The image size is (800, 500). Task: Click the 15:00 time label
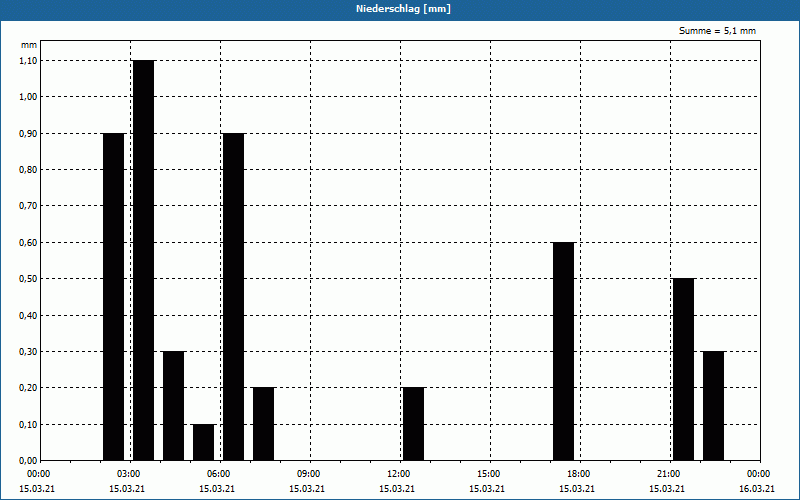(490, 474)
